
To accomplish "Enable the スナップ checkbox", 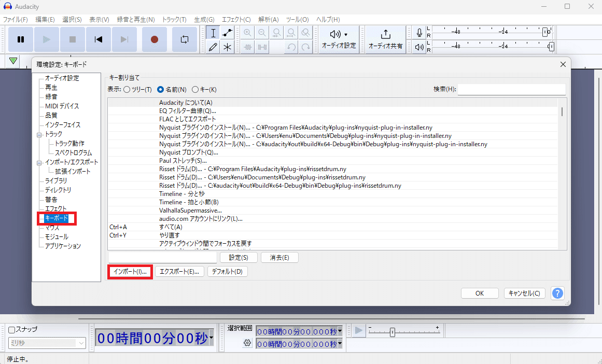I will 12,330.
